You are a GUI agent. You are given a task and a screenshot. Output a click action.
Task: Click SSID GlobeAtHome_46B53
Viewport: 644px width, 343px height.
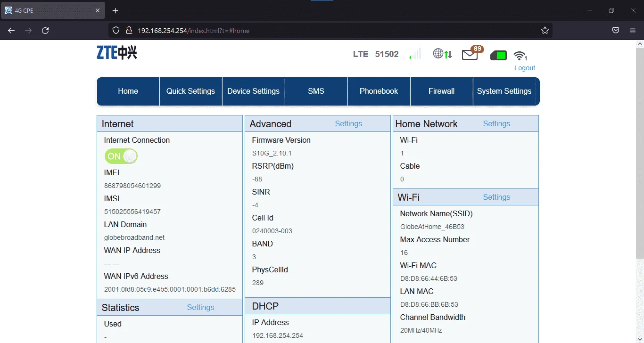(432, 227)
